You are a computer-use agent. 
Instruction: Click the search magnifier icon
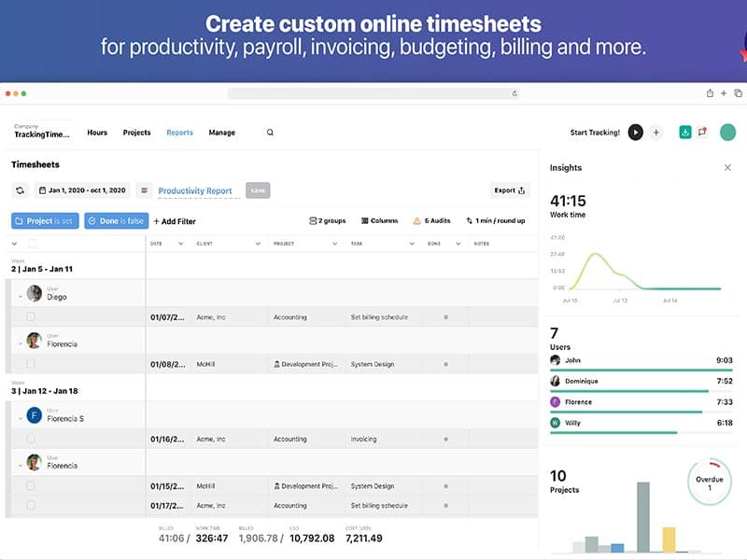tap(270, 133)
